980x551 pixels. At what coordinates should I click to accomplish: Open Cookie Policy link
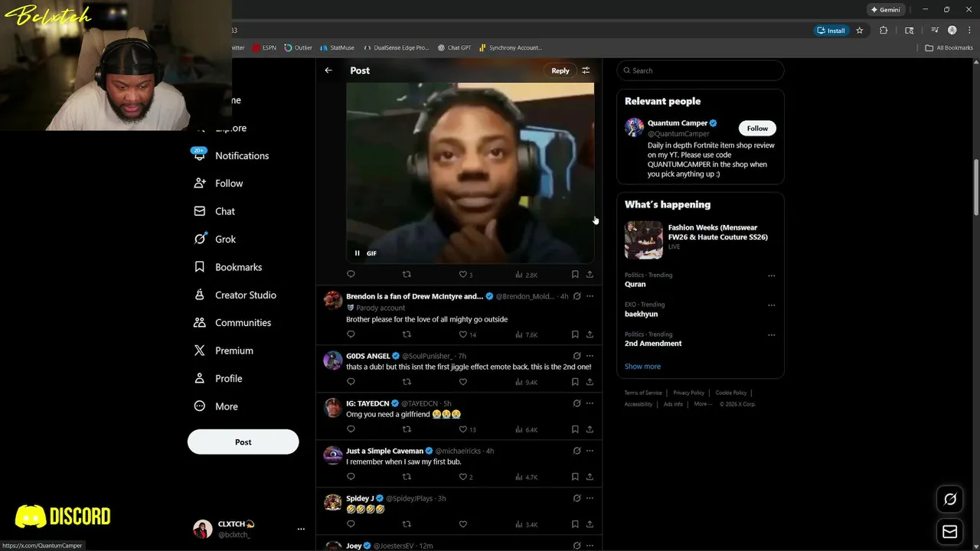(731, 393)
